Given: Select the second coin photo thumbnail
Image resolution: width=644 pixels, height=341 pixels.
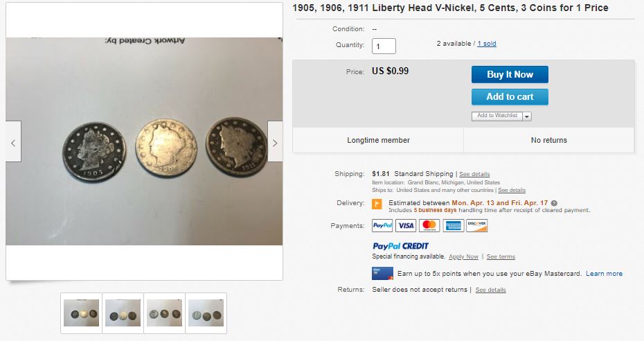Looking at the screenshot, I should point(123,313).
